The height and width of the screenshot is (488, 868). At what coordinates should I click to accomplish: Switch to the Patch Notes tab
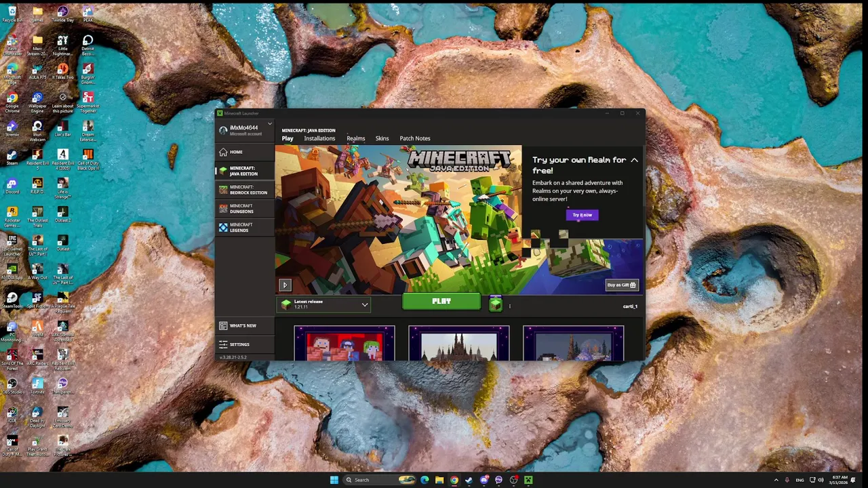coord(415,138)
